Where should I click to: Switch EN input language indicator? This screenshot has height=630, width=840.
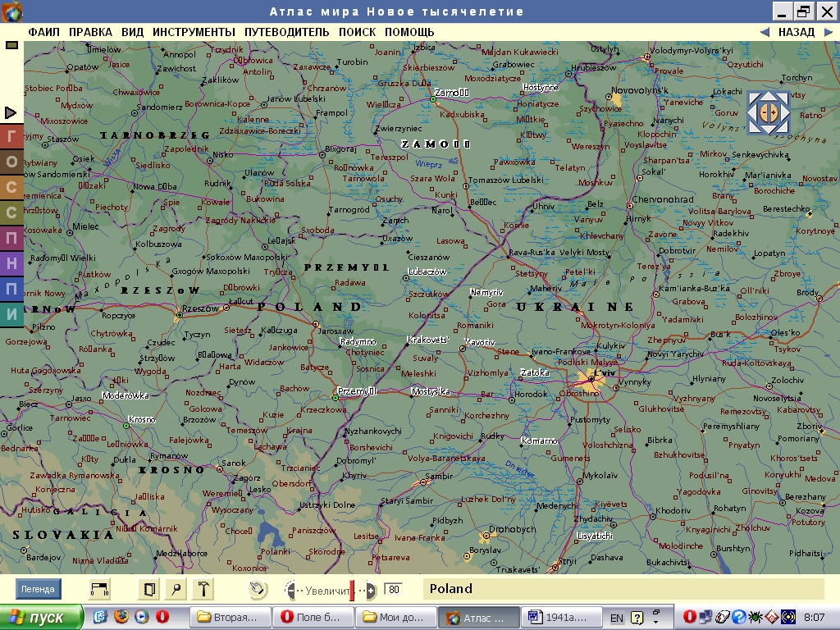[x=617, y=618]
